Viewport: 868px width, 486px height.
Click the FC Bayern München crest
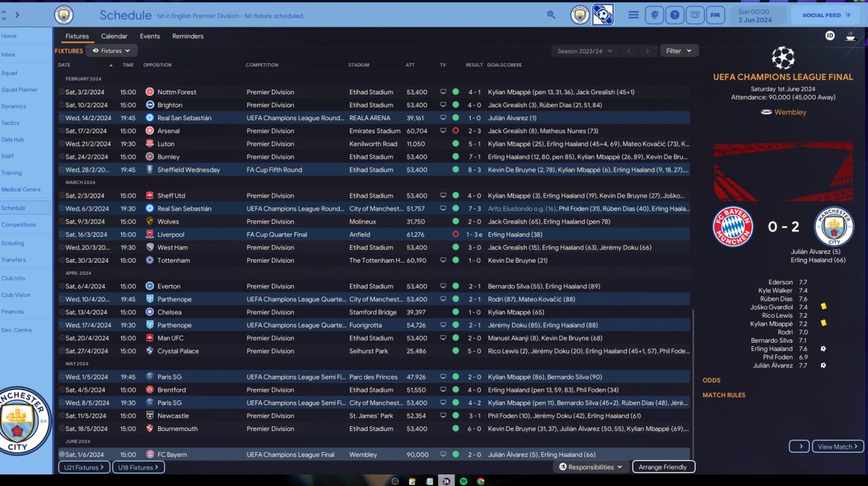(x=733, y=227)
